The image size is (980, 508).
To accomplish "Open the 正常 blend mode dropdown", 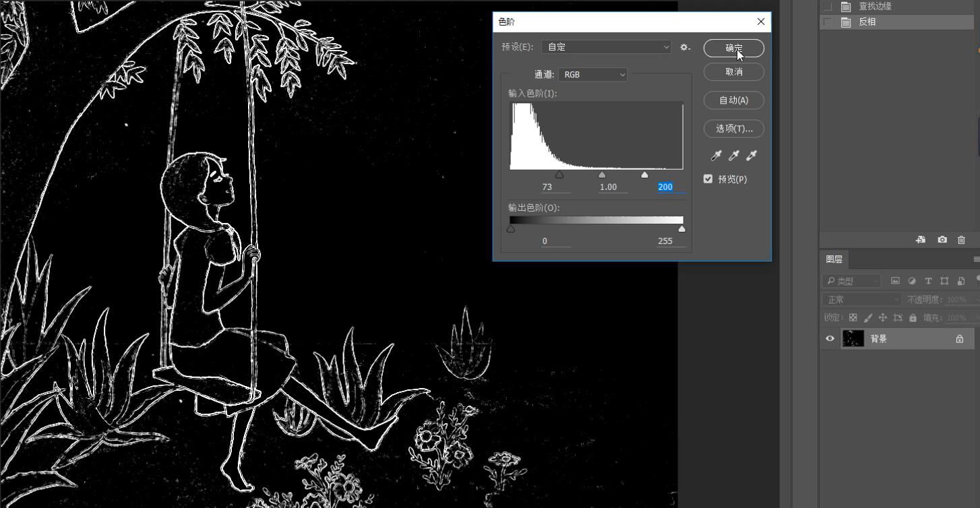I will [x=861, y=299].
